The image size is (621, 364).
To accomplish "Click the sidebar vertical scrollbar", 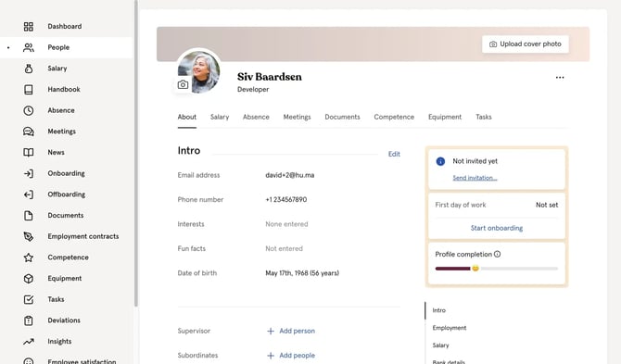I will pyautogui.click(x=136, y=153).
